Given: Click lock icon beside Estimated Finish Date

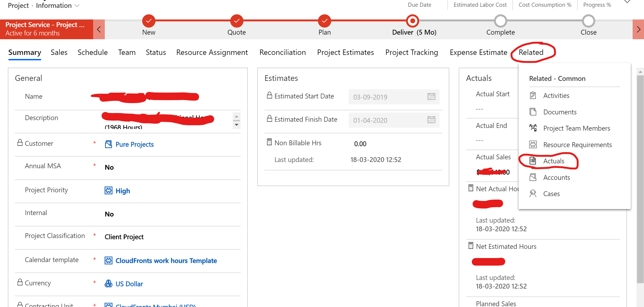Looking at the screenshot, I should click(269, 118).
